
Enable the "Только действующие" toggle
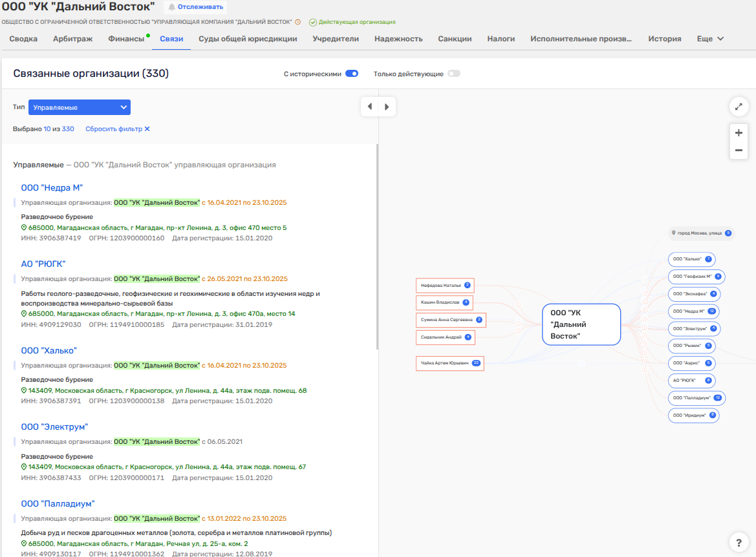click(454, 74)
